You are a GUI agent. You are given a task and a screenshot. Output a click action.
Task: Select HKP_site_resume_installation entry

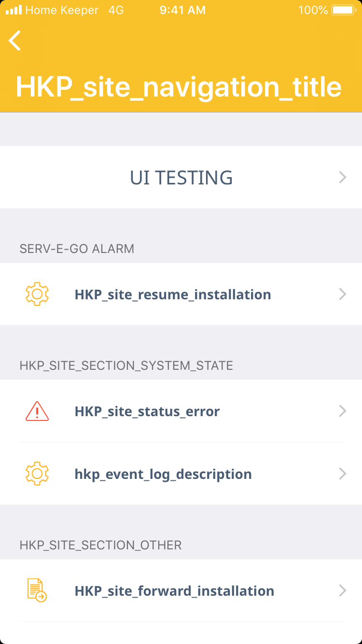[173, 294]
